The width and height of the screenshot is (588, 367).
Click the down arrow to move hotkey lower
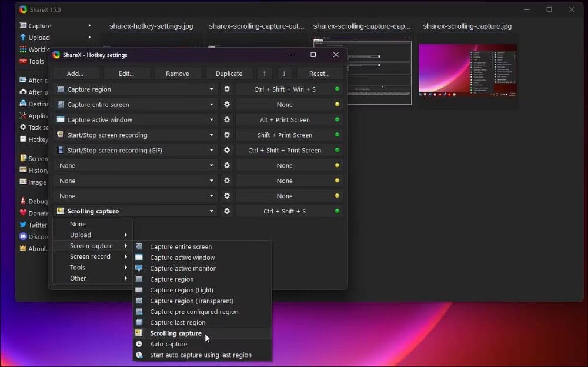(285, 73)
